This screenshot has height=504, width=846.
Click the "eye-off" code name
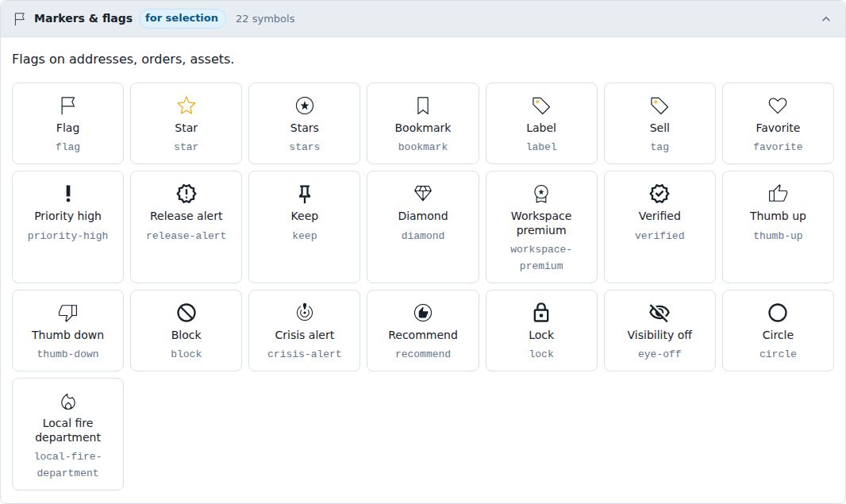pyautogui.click(x=659, y=354)
